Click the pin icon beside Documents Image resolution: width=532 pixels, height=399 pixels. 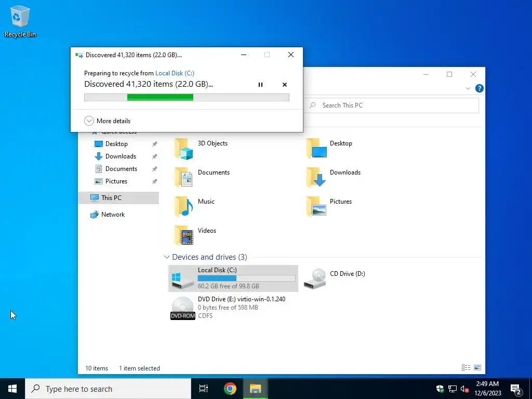pyautogui.click(x=154, y=169)
